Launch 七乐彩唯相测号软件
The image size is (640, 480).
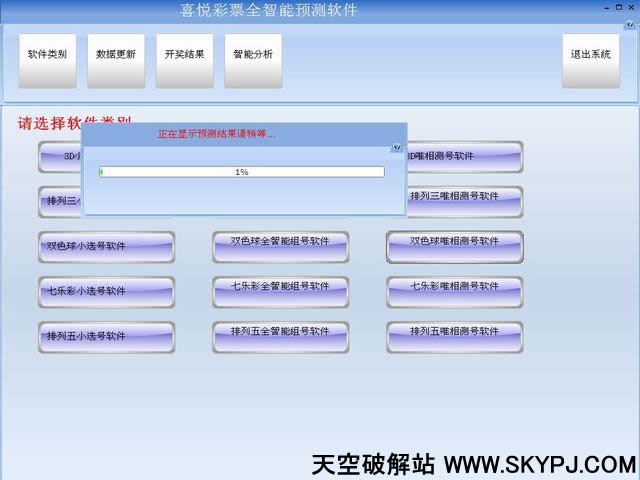click(454, 286)
